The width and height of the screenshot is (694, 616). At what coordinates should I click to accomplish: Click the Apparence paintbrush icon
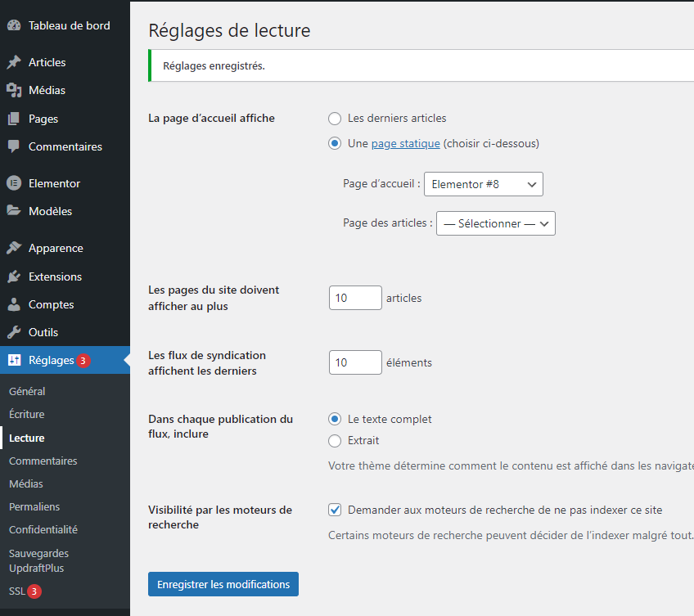[x=13, y=248]
